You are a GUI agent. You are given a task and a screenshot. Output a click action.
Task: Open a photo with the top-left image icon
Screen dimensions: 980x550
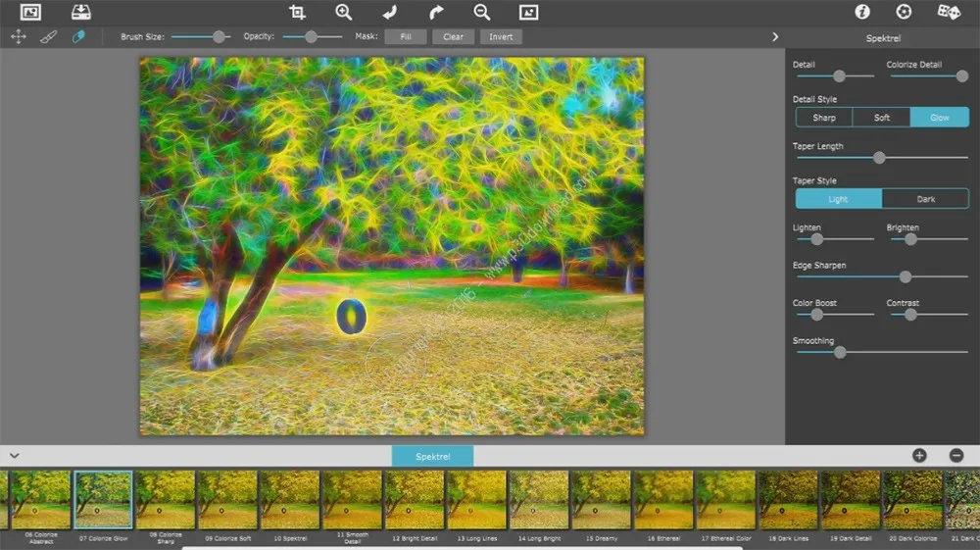pyautogui.click(x=30, y=12)
